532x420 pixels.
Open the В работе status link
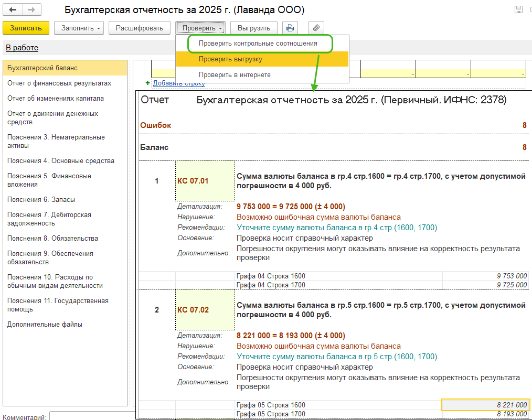(22, 48)
